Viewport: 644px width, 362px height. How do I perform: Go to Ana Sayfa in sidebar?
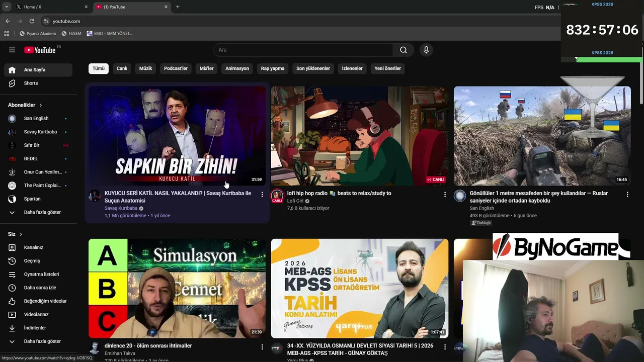pos(38,70)
